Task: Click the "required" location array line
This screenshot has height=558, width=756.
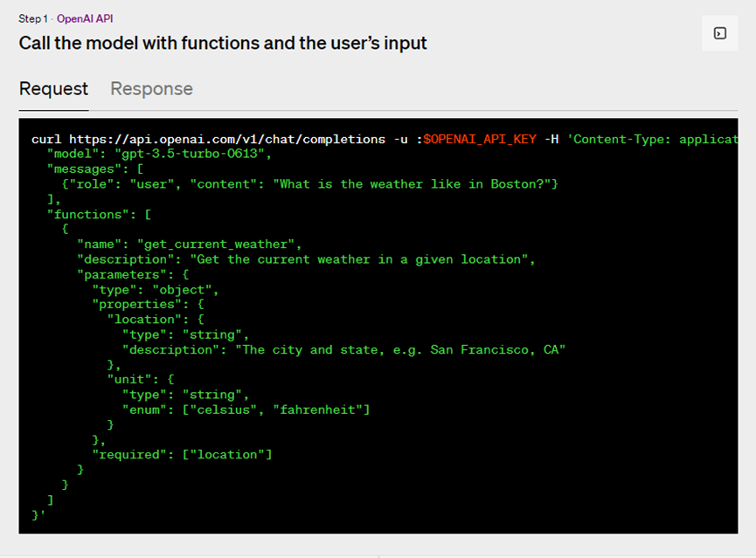Action: [183, 455]
